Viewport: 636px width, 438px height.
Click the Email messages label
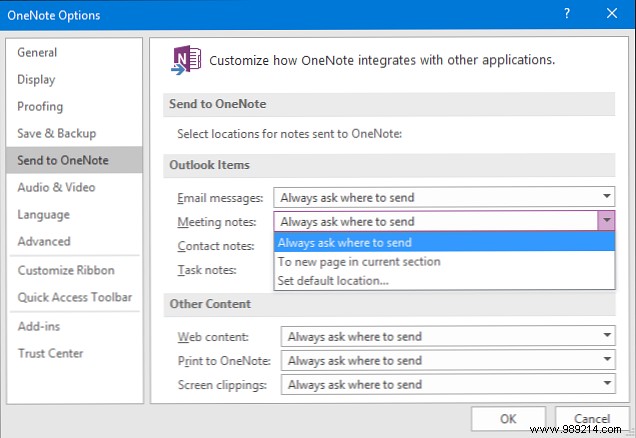tap(220, 198)
